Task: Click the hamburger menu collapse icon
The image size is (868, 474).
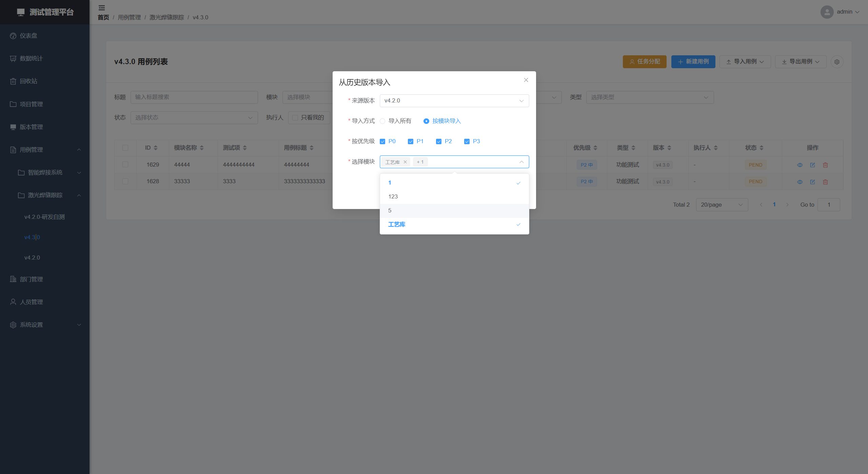Action: point(101,7)
